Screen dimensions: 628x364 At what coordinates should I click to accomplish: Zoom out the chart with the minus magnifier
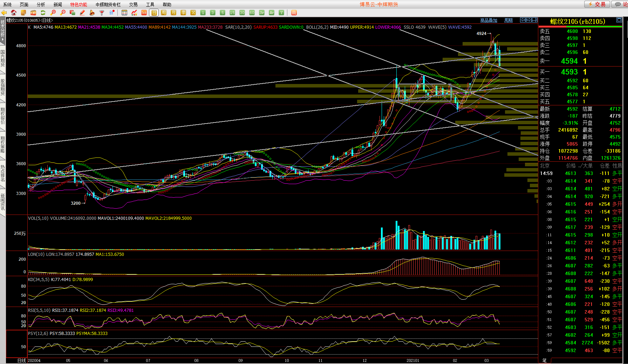tap(63, 13)
